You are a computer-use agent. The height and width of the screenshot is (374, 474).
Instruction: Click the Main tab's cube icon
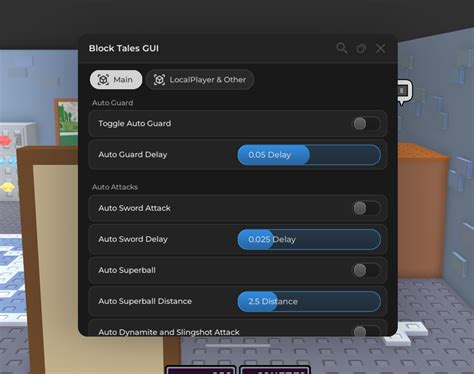pos(103,80)
